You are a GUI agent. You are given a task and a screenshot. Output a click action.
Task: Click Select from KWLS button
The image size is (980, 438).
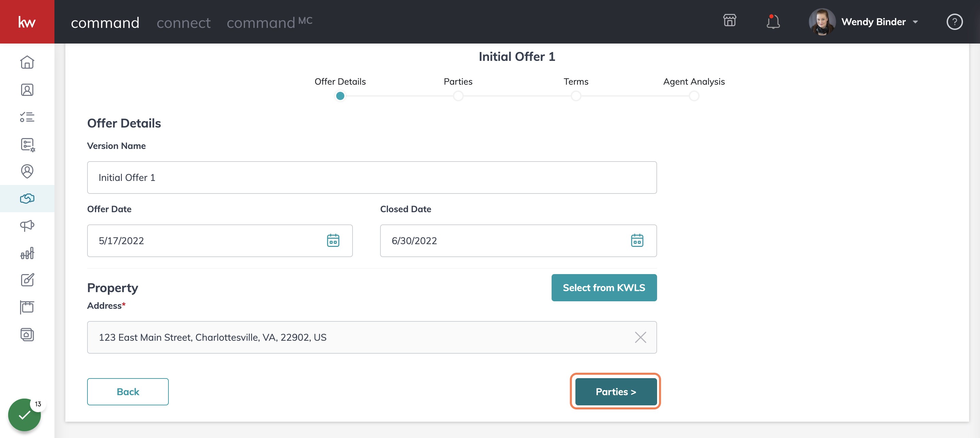point(604,287)
